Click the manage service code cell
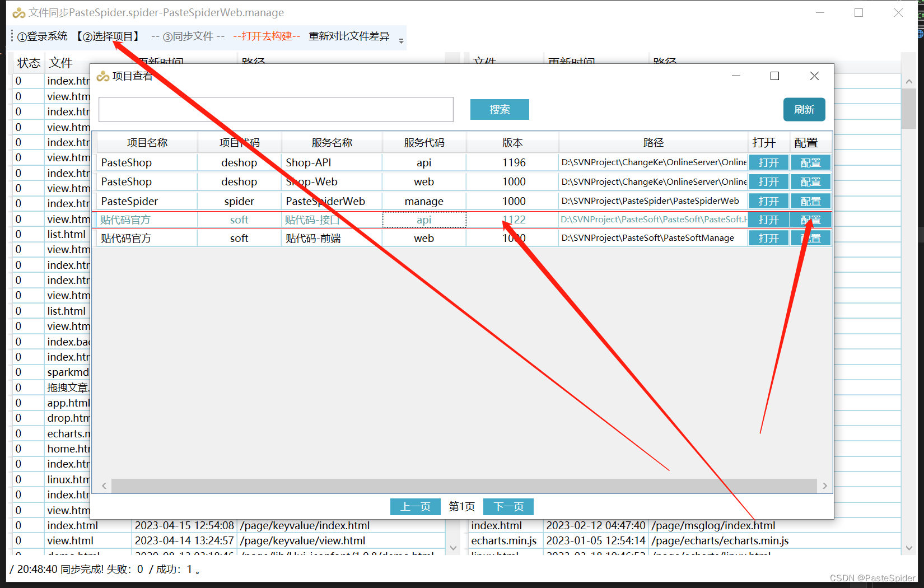Image resolution: width=924 pixels, height=588 pixels. pyautogui.click(x=424, y=201)
